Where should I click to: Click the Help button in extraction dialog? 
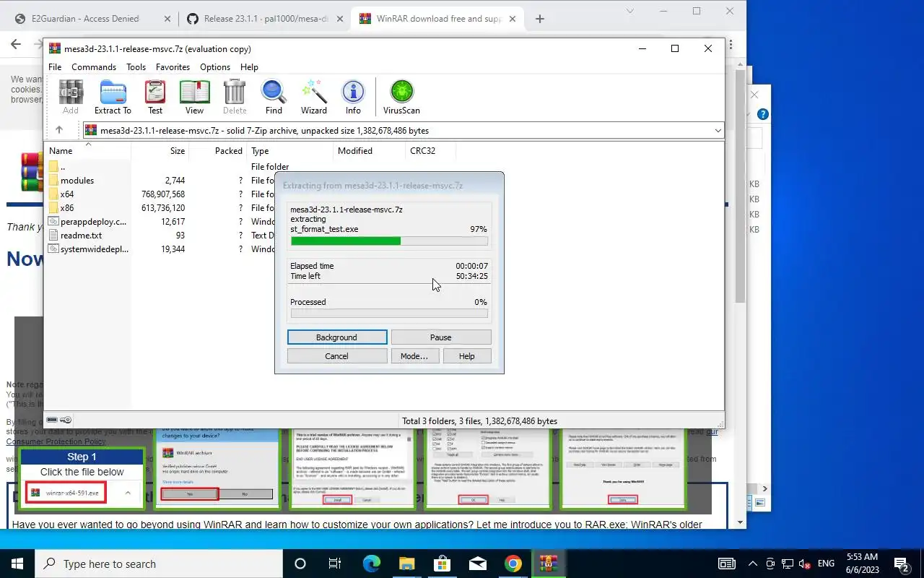(x=466, y=356)
